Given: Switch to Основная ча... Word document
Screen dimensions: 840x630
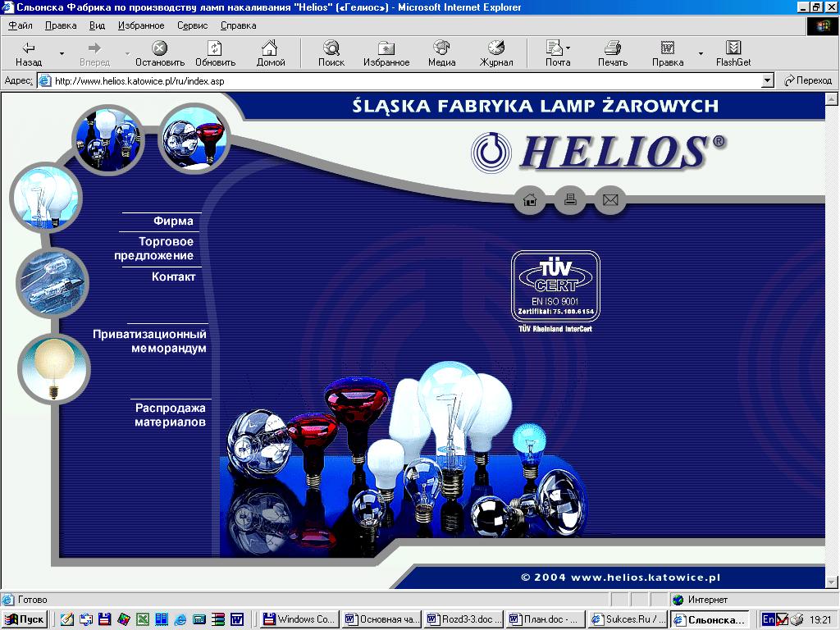Looking at the screenshot, I should click(382, 619).
